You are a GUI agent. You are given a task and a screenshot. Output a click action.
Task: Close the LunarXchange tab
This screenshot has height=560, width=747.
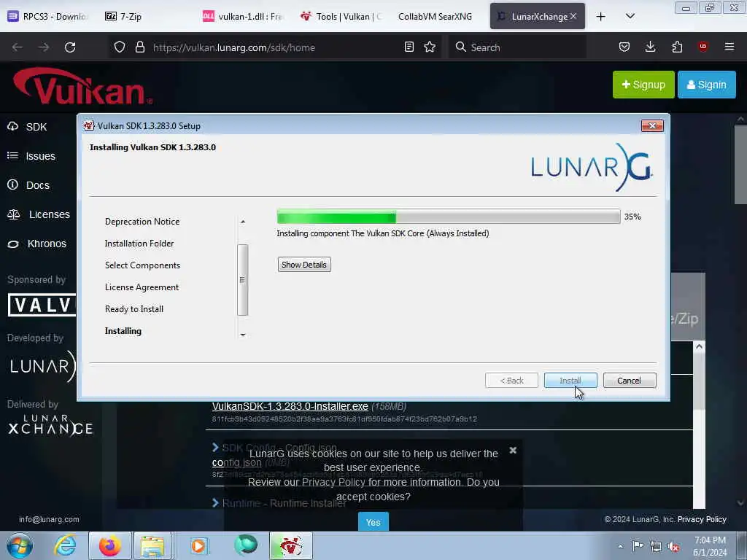coord(573,16)
